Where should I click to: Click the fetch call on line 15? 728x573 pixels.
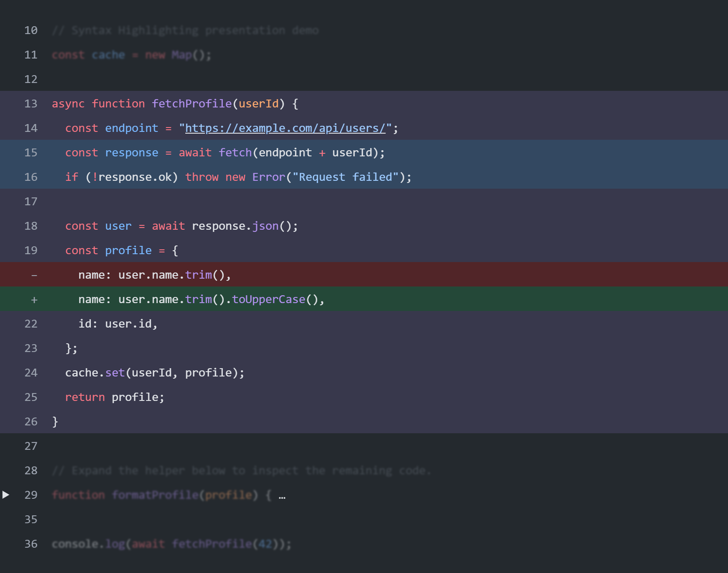pos(235,152)
